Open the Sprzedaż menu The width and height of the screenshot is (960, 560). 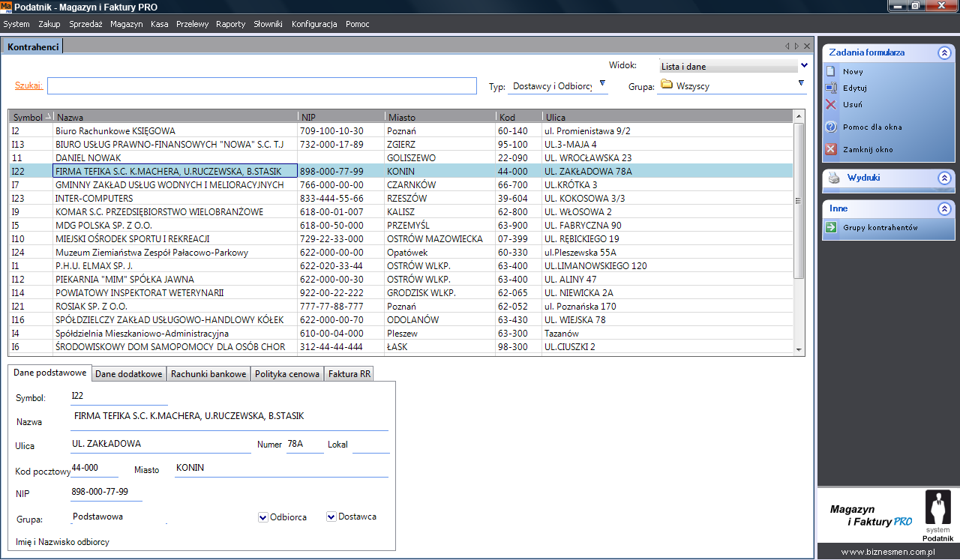click(x=85, y=24)
